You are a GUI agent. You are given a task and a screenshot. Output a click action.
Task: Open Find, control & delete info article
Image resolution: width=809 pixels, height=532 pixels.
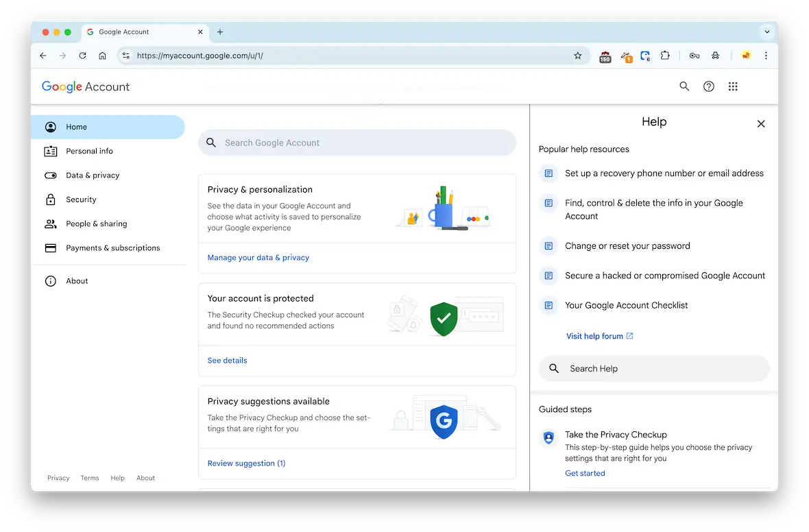click(x=653, y=210)
